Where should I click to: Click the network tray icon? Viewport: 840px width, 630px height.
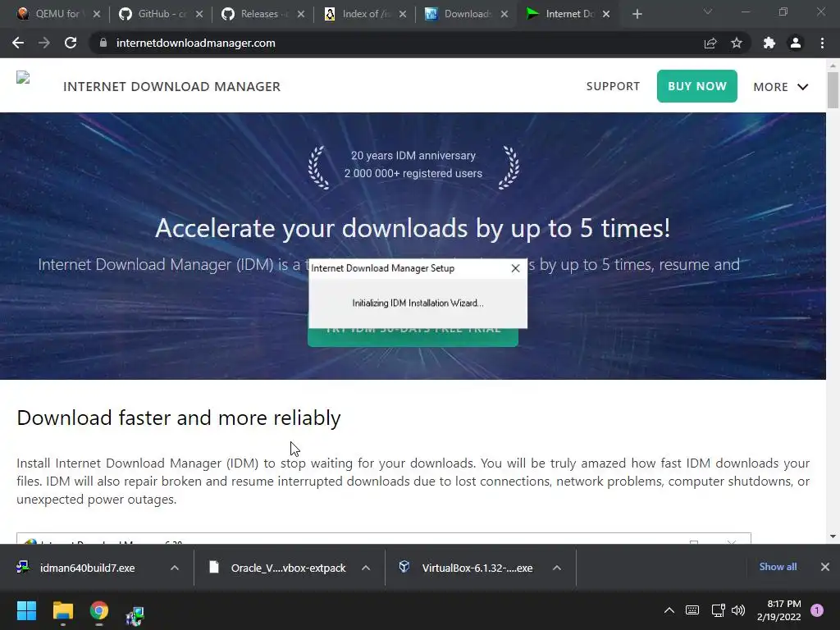pos(718,610)
